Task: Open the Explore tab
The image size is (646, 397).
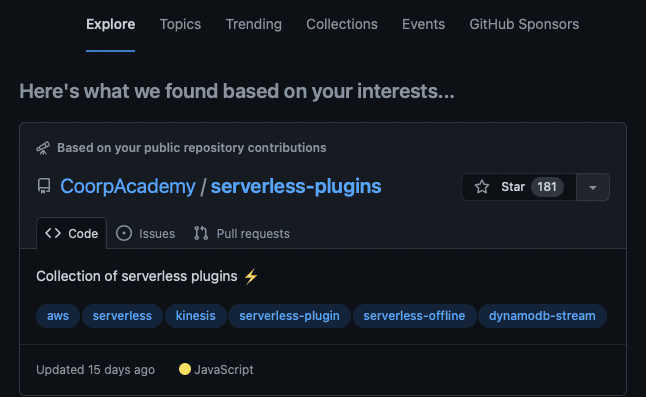Action: [110, 24]
